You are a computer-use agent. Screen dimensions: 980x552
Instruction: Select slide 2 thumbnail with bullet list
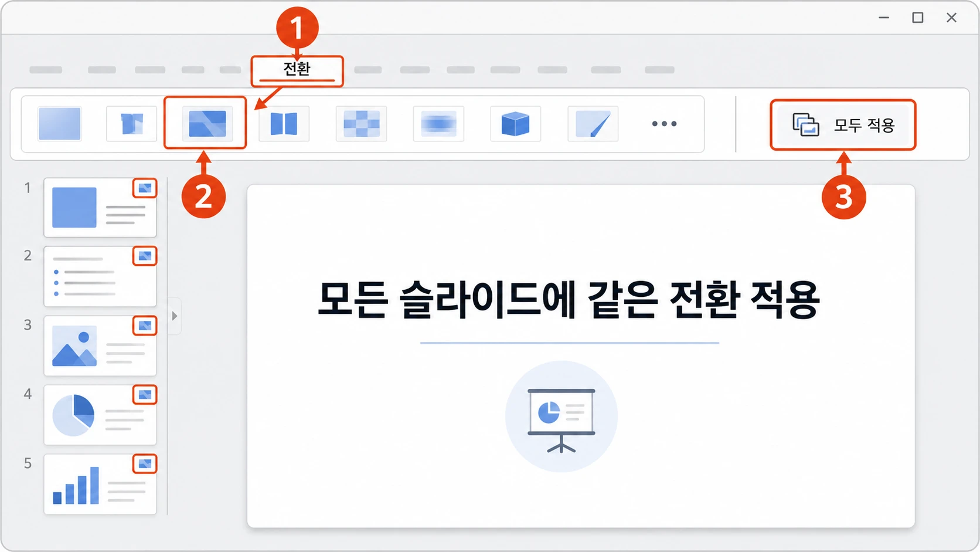coord(100,276)
